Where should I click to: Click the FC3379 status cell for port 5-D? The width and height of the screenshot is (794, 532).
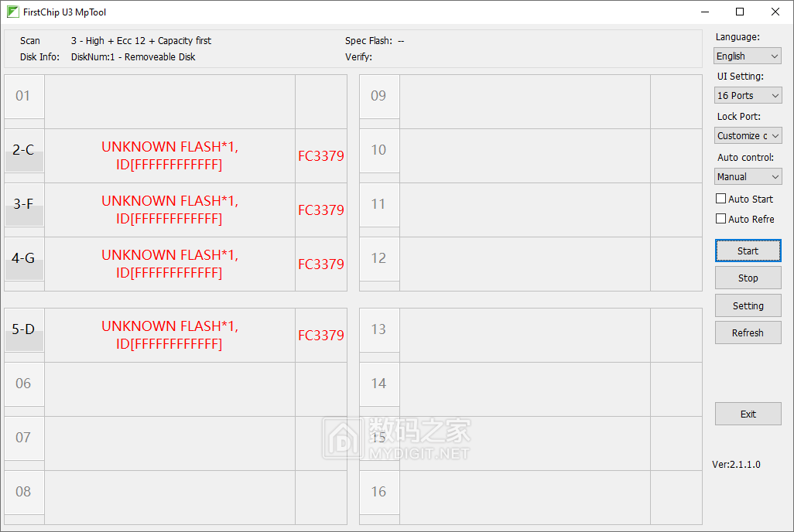click(x=320, y=336)
